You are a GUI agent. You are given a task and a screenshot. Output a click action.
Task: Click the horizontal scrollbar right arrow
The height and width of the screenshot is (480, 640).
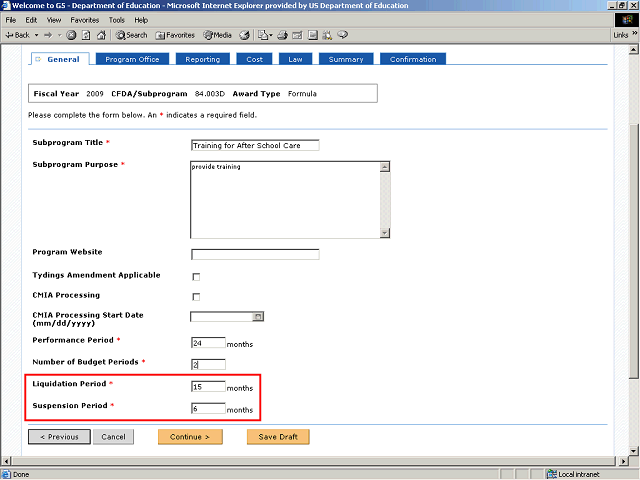tap(623, 461)
